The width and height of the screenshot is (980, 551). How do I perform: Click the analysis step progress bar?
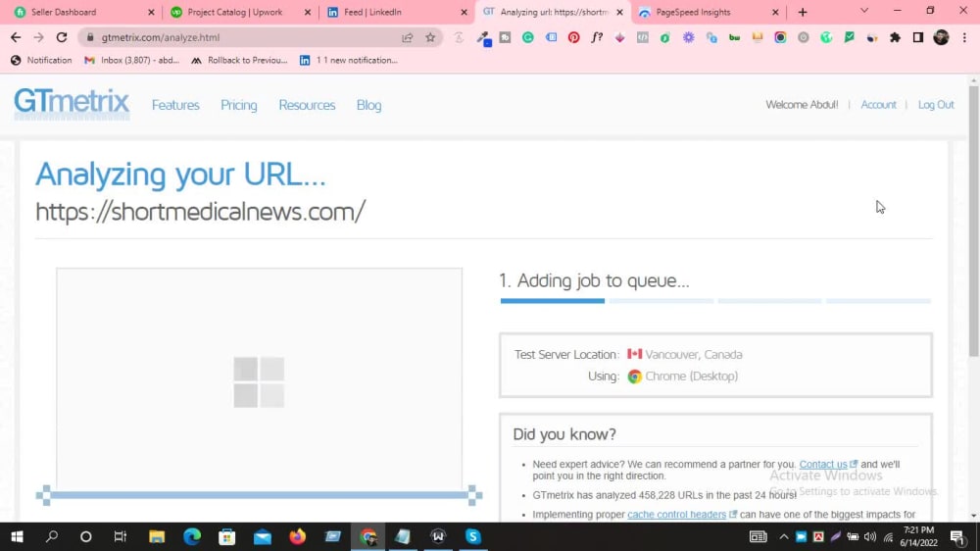(715, 301)
